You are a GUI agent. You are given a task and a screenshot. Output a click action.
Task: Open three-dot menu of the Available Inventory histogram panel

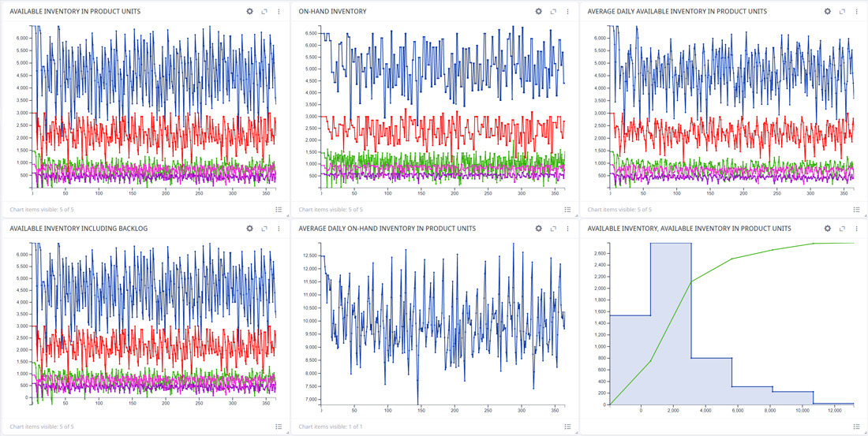tap(856, 228)
